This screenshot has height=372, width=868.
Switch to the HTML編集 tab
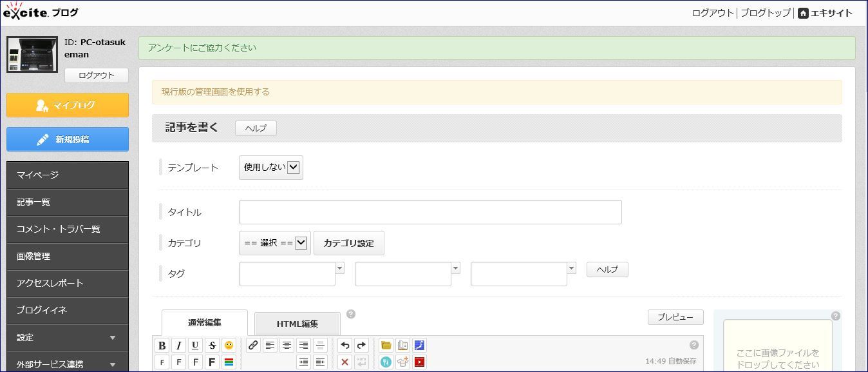(x=297, y=324)
